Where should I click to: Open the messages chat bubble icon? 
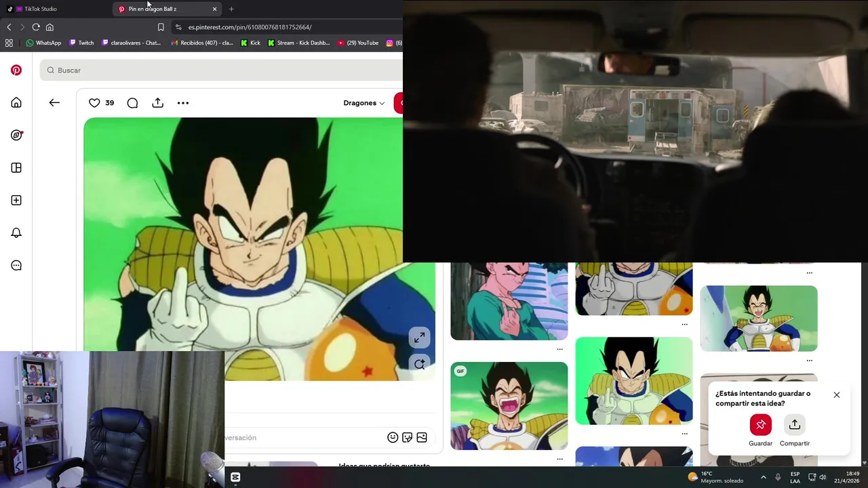(x=16, y=265)
